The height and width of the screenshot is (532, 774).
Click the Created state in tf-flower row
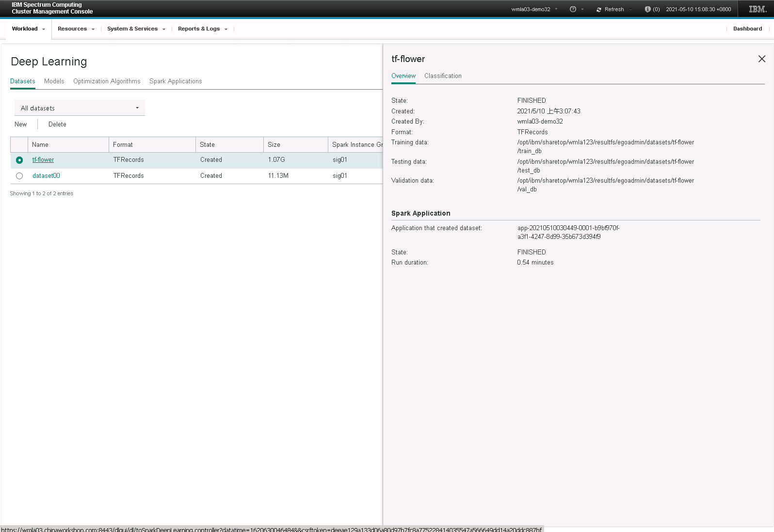point(211,160)
